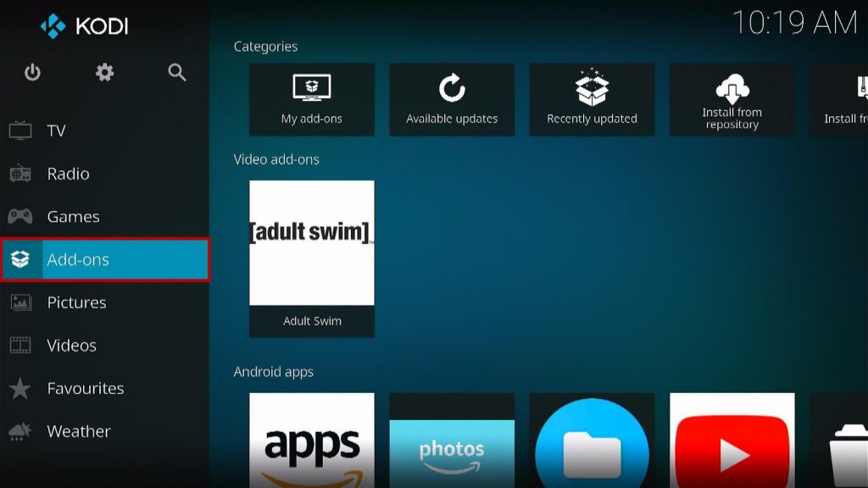The height and width of the screenshot is (488, 868).
Task: Click the Pictures icon in sidebar
Action: coord(20,302)
